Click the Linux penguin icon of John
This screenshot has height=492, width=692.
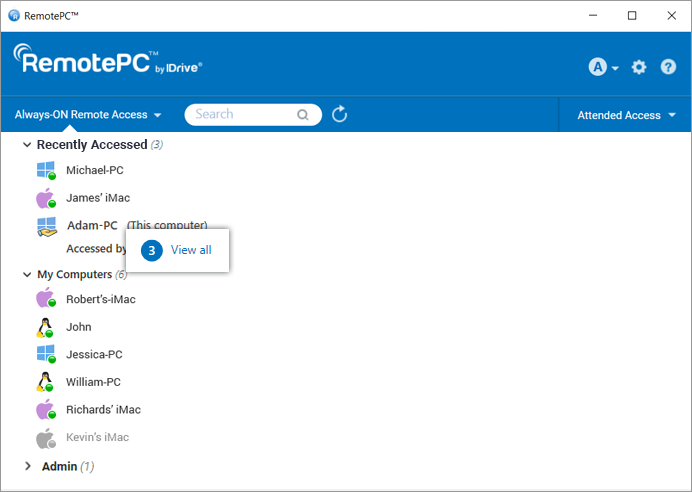point(45,327)
